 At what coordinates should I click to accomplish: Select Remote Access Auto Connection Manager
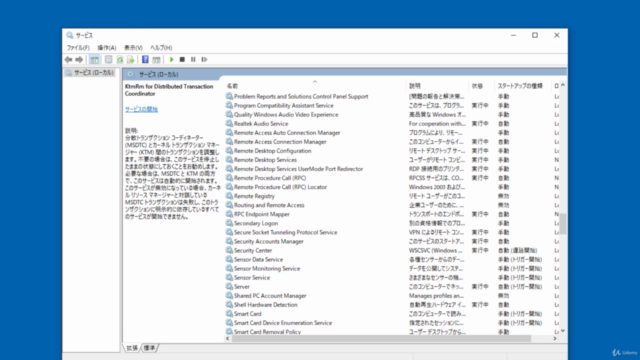click(x=287, y=133)
